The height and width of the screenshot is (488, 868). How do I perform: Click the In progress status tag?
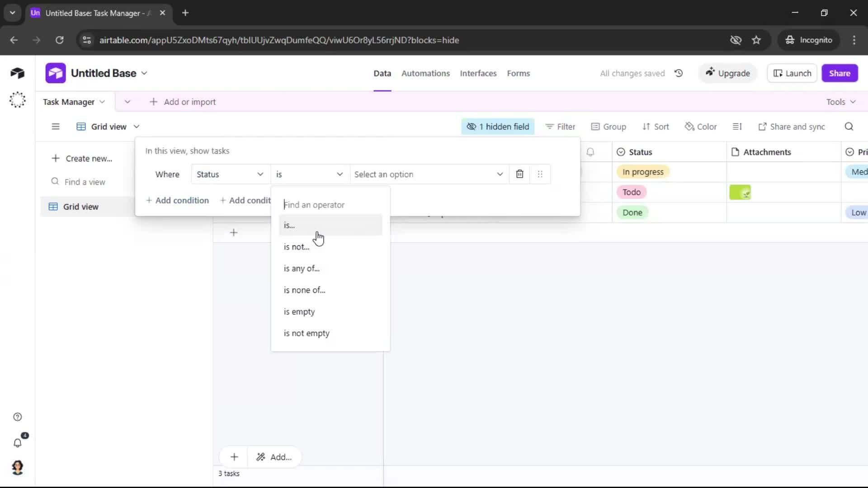coord(642,172)
